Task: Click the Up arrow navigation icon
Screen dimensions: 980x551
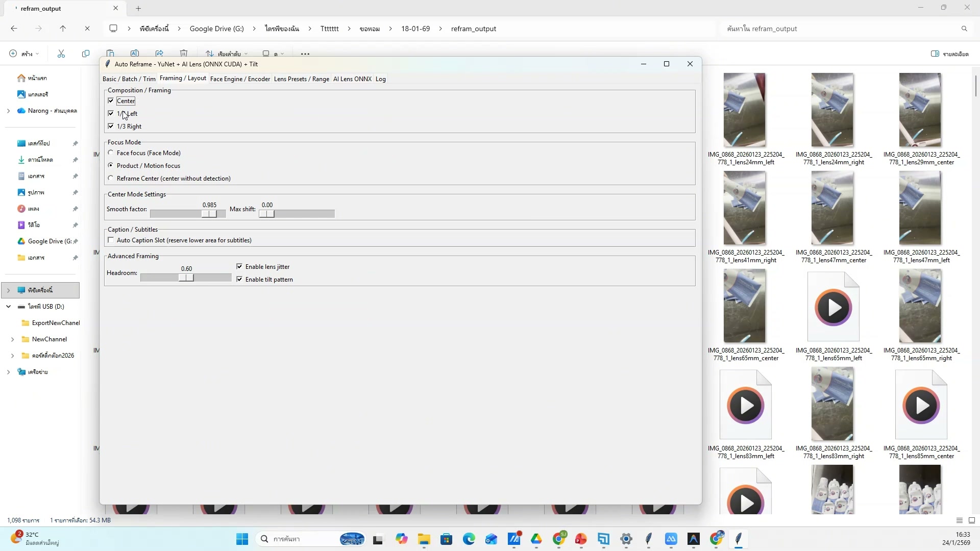Action: [63, 29]
